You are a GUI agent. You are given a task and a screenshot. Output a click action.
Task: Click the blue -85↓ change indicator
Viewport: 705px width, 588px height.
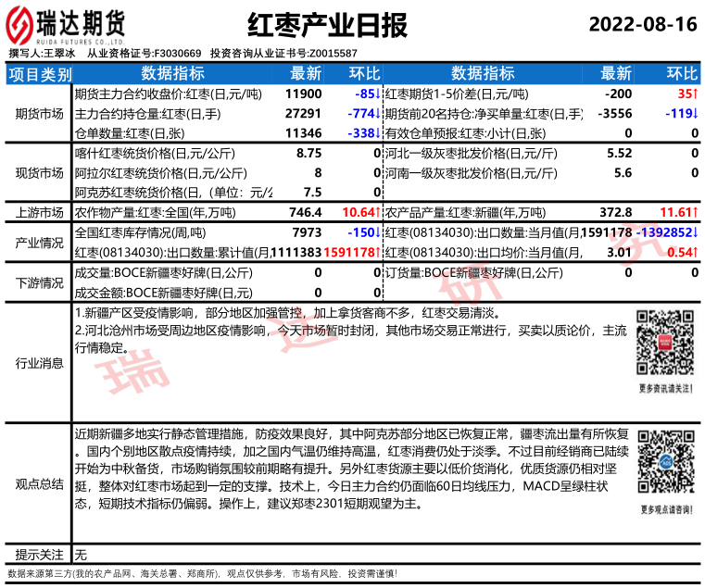[365, 94]
